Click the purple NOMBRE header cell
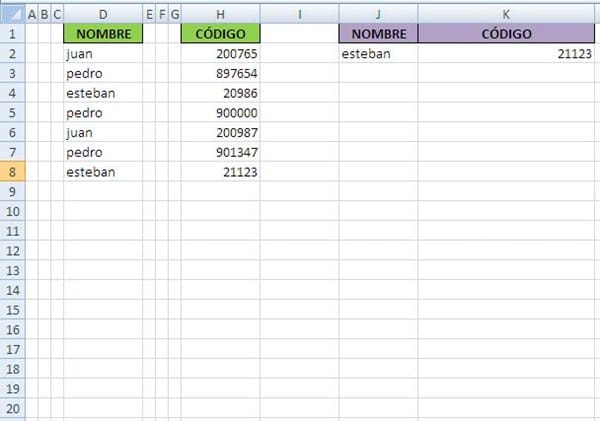This screenshot has height=421, width=600. (378, 34)
